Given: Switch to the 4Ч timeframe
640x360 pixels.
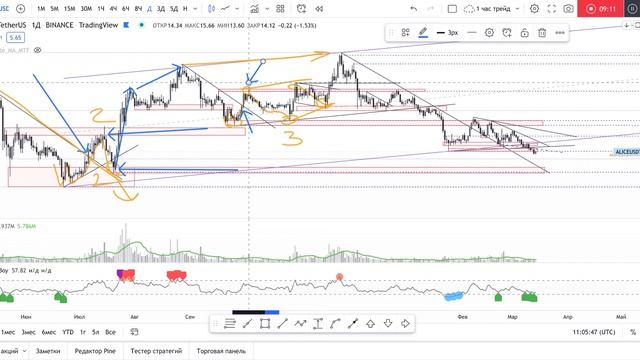Looking at the screenshot, I should (x=113, y=9).
